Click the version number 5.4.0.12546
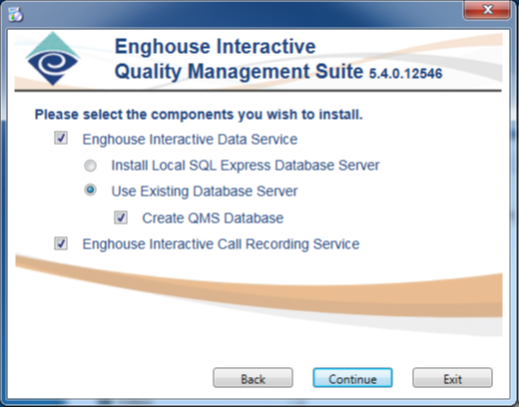The width and height of the screenshot is (519, 407). (406, 74)
